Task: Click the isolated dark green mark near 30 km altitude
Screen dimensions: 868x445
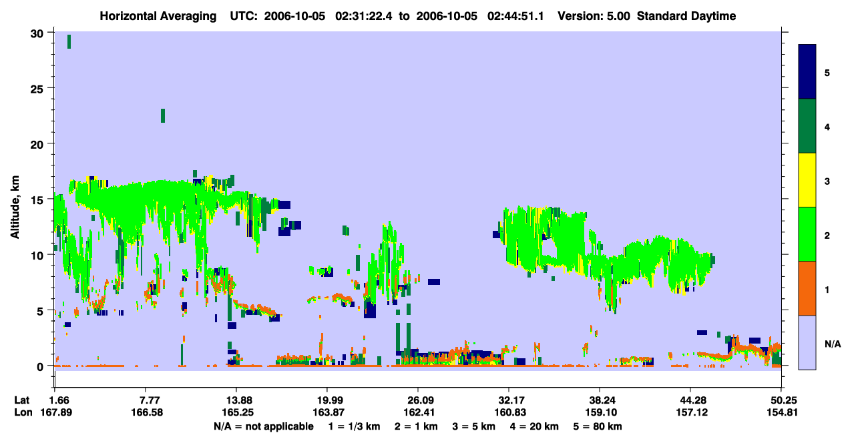Action: click(69, 41)
